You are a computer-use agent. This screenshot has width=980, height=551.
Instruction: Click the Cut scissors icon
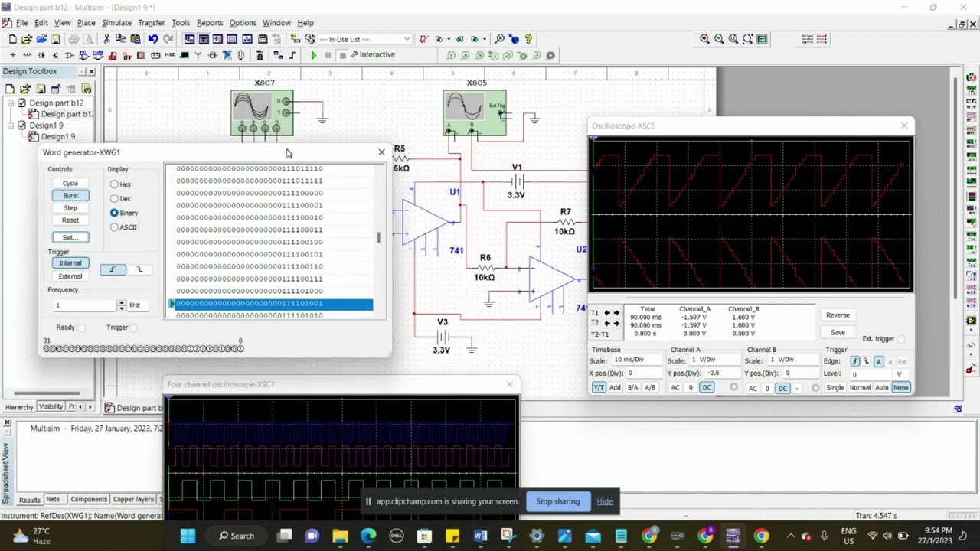point(106,39)
